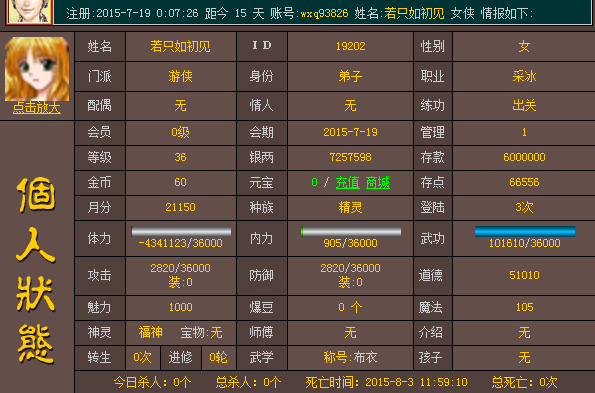Click the 体力 stamina progress bar
The image size is (595, 393).
(181, 231)
